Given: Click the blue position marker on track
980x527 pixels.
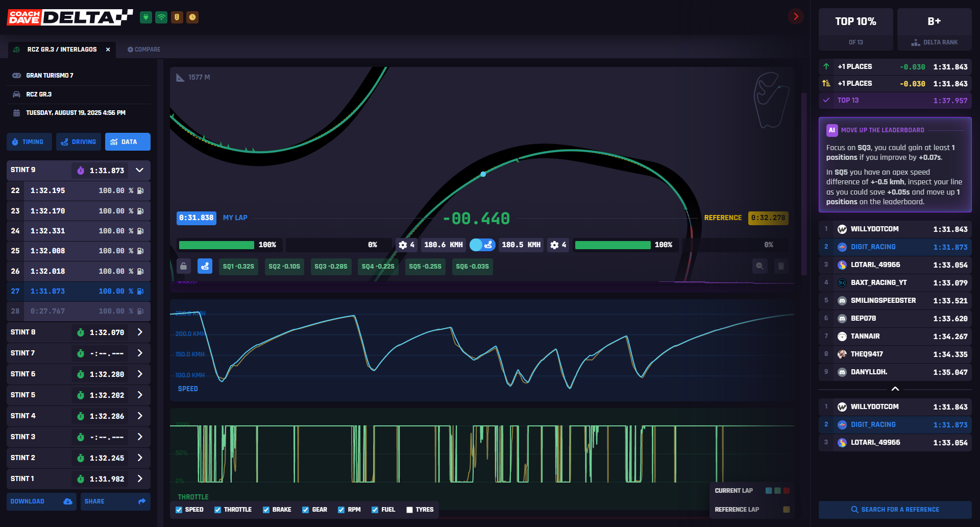Looking at the screenshot, I should [x=483, y=174].
